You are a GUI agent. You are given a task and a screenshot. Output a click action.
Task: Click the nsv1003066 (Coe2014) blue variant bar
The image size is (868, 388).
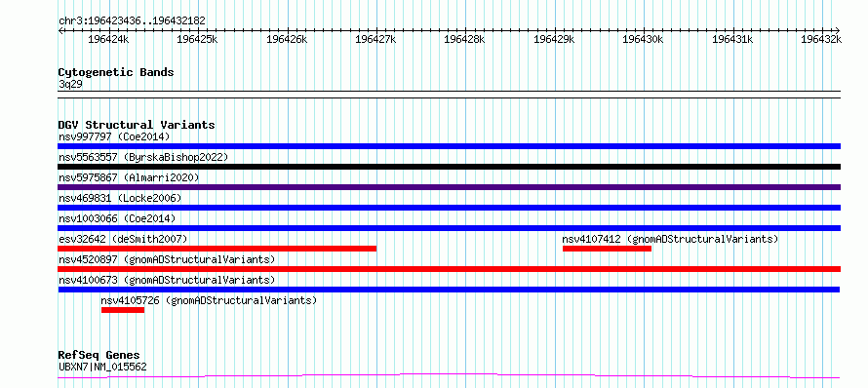[x=449, y=228]
